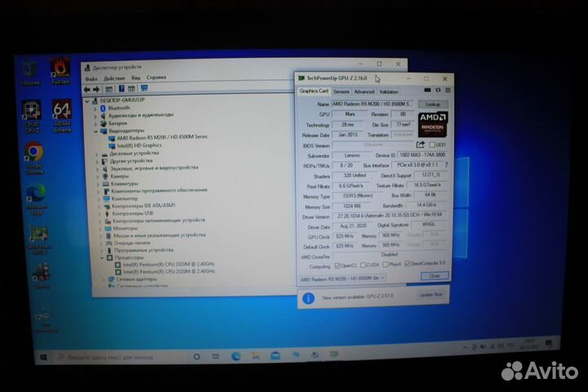Click the GPU-Z screenshot camera icon
The width and height of the screenshot is (588, 392).
point(427,90)
